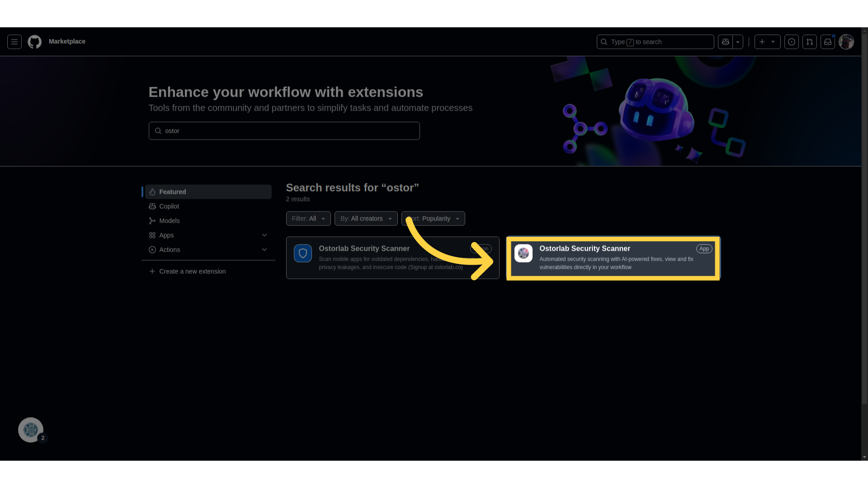Open the 'Sort: Popularity' dropdown

click(433, 218)
